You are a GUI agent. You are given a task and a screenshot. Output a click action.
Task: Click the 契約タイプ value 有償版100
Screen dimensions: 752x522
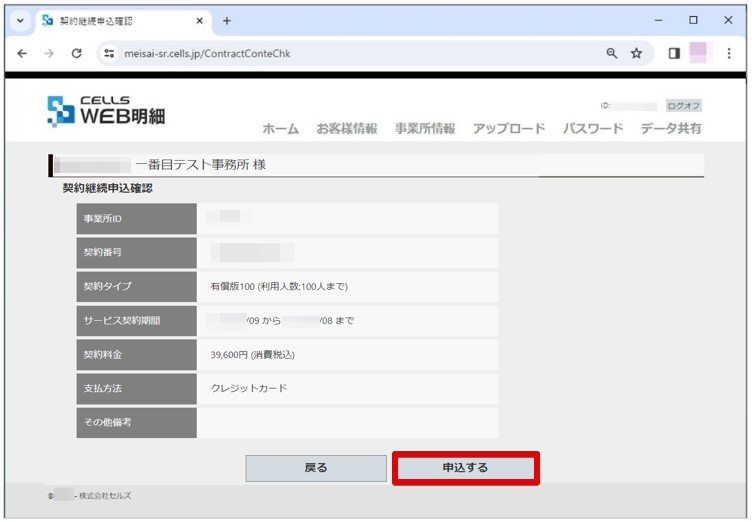(x=279, y=286)
